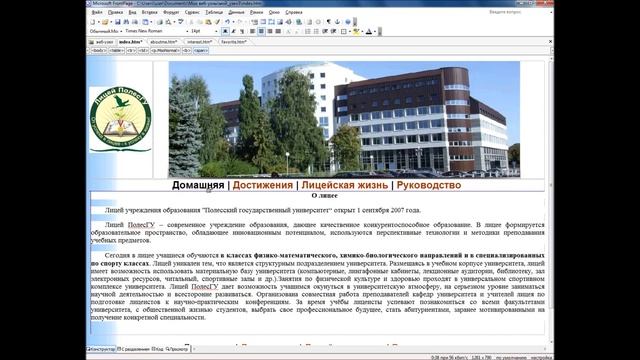Expand the Highlight color dropdown arrow
The width and height of the screenshot is (640, 360).
pyautogui.click(x=362, y=31)
